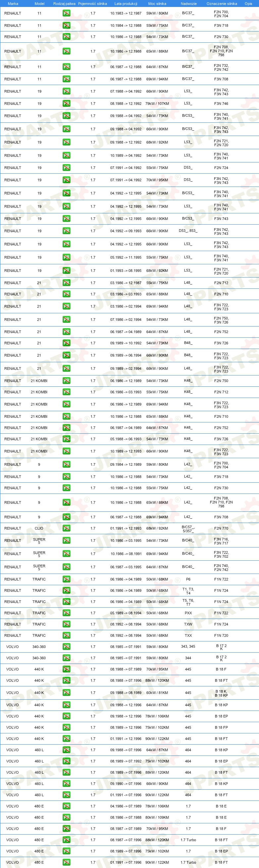The height and width of the screenshot is (868, 259).
Task: Click fuel icon in Volvo 440 K B 18 F row
Action: (x=67, y=669)
